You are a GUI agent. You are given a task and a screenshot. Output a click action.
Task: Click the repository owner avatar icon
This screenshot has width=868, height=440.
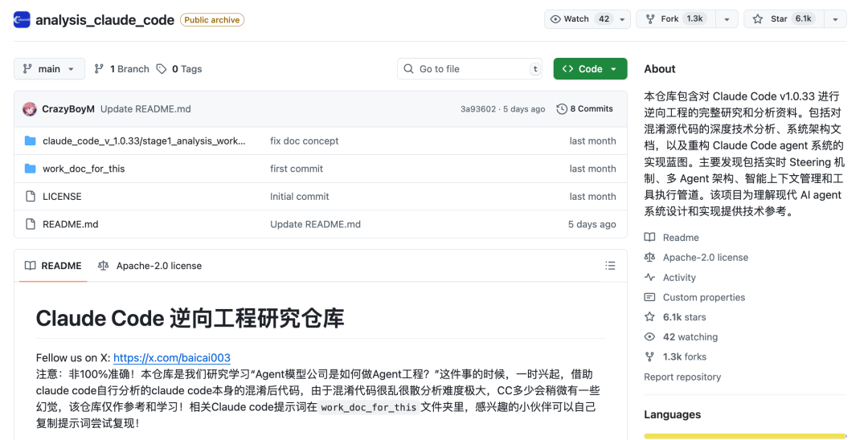coord(22,19)
